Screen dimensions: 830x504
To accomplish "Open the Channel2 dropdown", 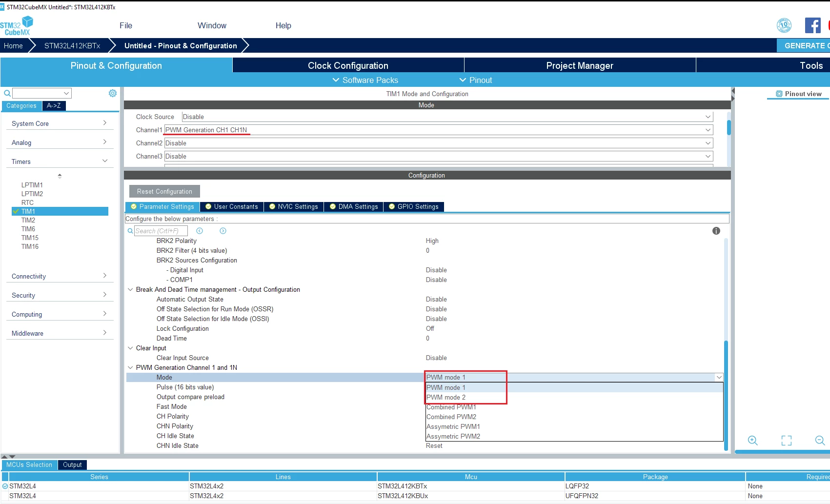I will pos(439,143).
